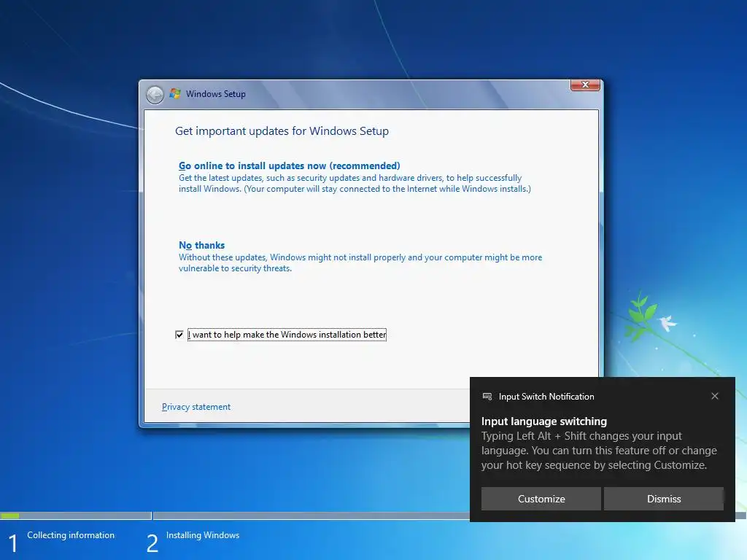The width and height of the screenshot is (747, 560).
Task: Click the keyboard icon in Input Switch Notification
Action: click(x=487, y=396)
